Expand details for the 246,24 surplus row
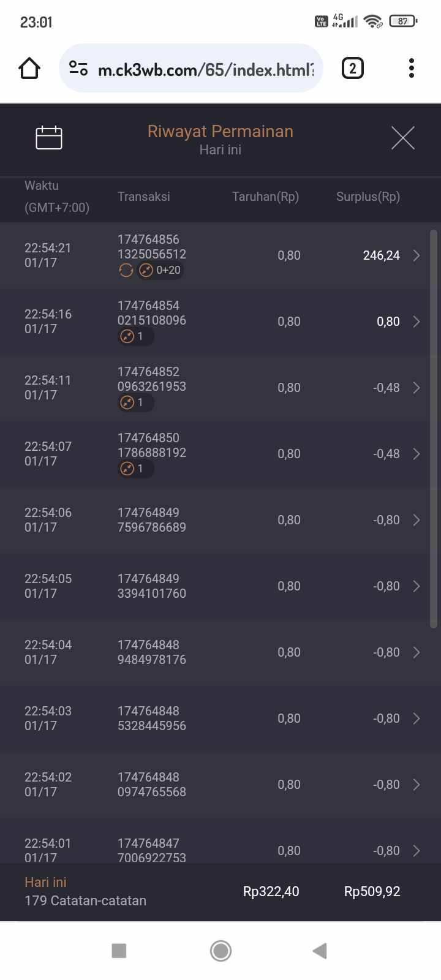Image resolution: width=441 pixels, height=980 pixels. [x=417, y=255]
